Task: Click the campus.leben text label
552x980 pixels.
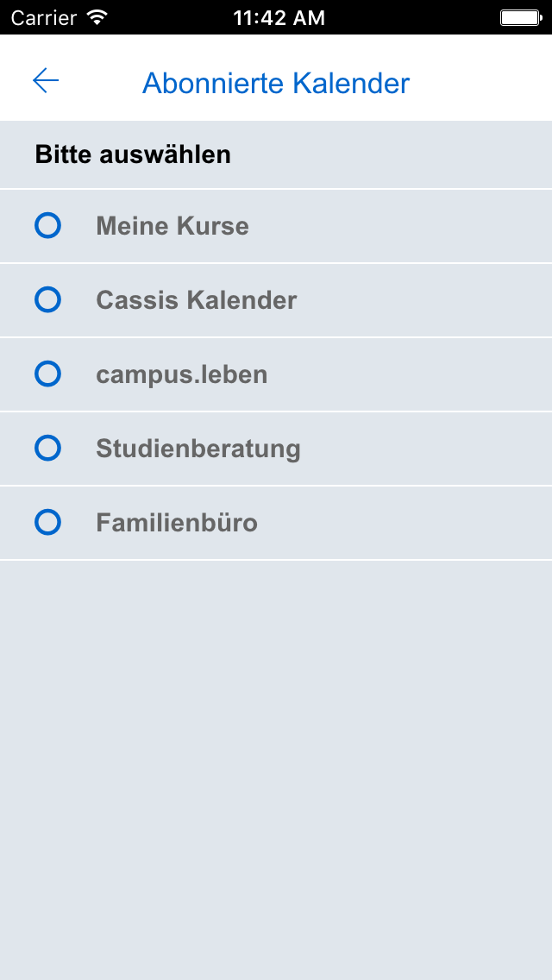Action: (182, 374)
